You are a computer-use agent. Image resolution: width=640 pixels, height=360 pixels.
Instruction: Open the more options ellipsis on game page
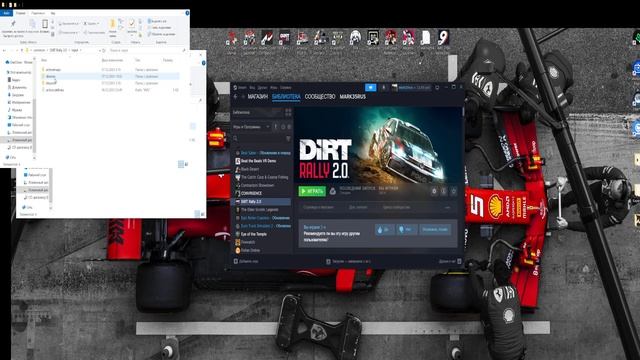[x=447, y=207]
